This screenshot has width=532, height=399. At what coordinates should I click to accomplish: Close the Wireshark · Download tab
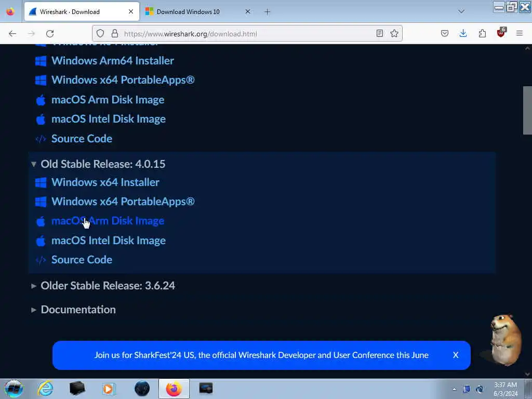click(130, 11)
